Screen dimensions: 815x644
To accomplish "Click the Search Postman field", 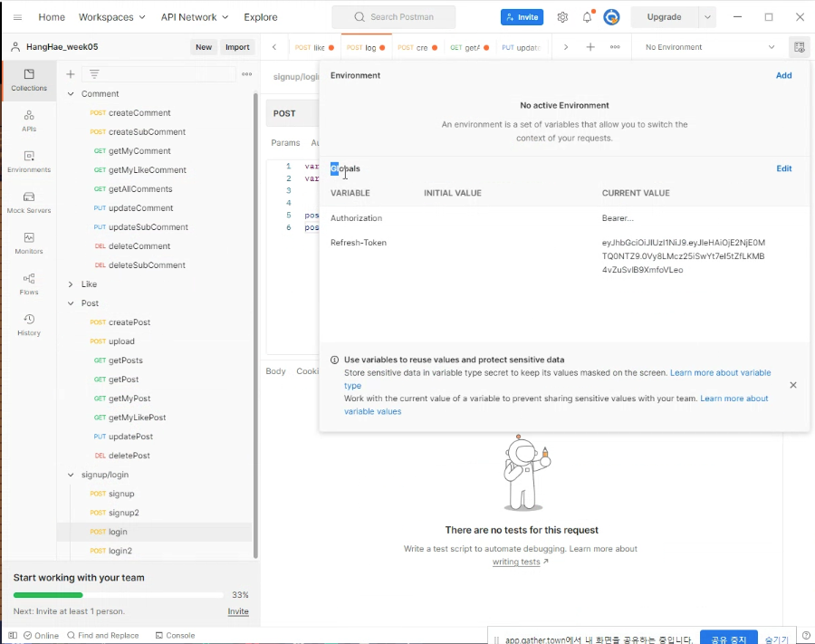I will point(394,17).
